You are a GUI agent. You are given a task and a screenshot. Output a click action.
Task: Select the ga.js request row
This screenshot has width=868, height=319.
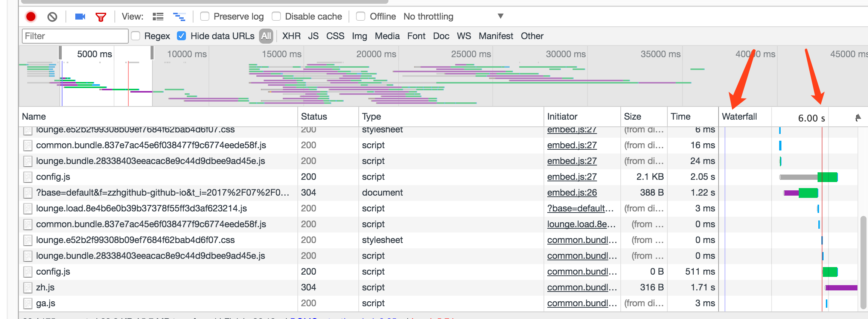(438, 303)
